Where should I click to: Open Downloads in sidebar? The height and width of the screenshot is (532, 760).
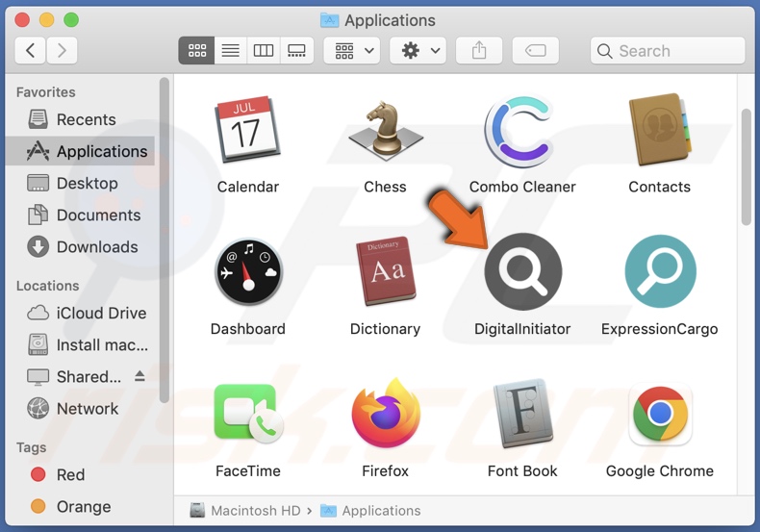point(80,247)
